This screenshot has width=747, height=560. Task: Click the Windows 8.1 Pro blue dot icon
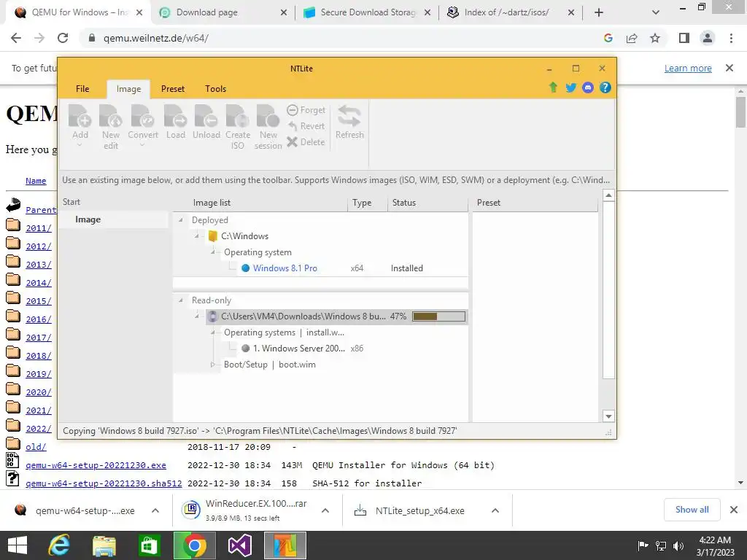pos(245,268)
